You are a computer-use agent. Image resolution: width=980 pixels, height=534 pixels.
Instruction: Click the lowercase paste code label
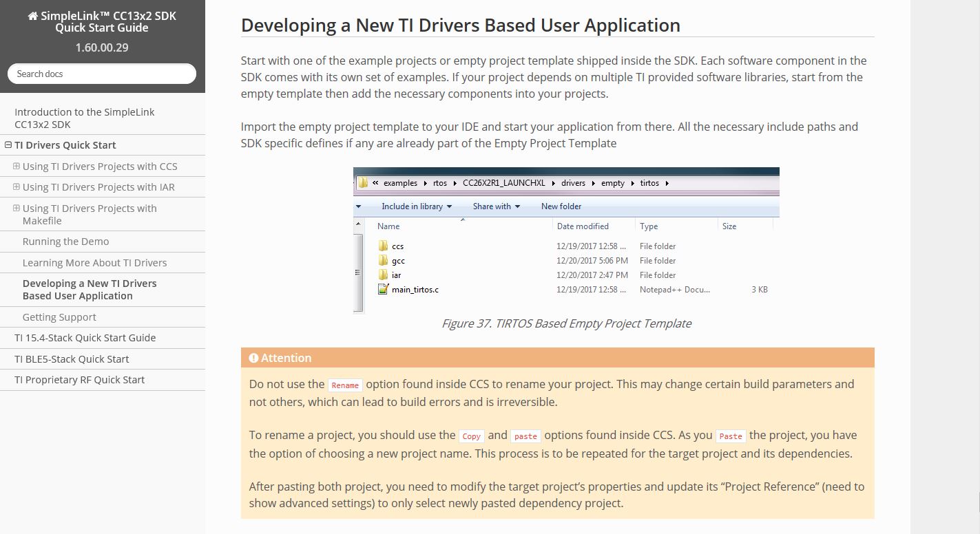point(525,436)
